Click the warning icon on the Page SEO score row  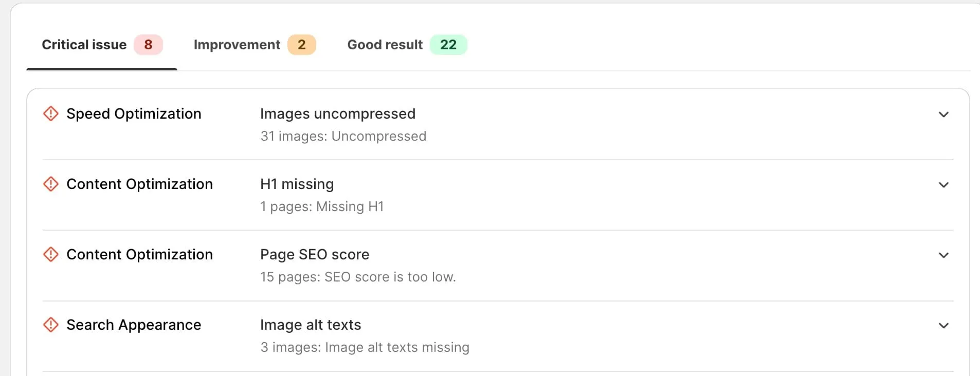tap(51, 254)
